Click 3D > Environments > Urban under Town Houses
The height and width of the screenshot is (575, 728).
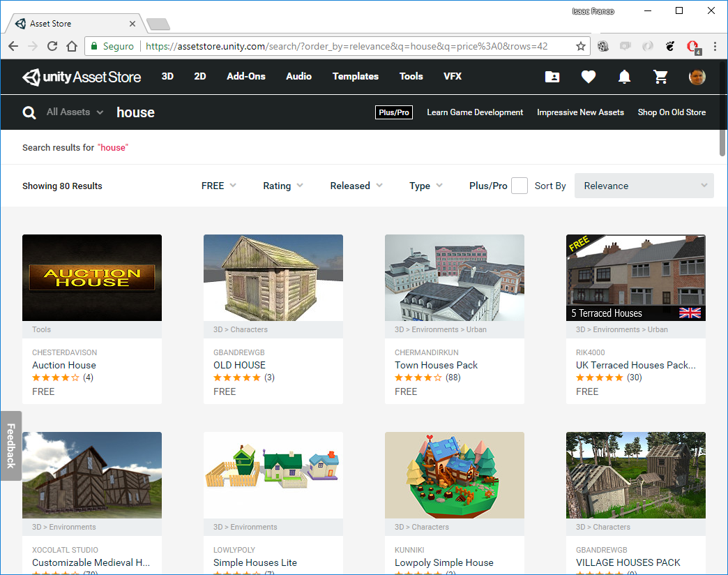441,329
